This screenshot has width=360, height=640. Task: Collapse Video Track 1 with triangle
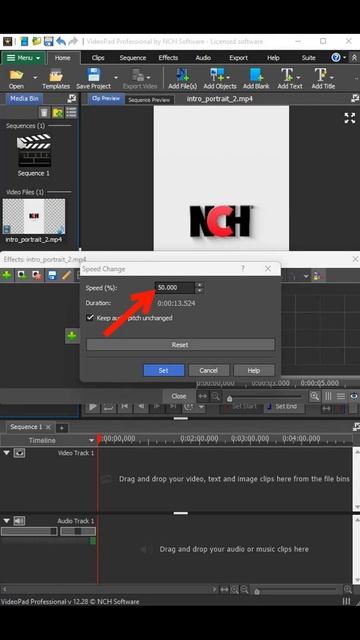coord(7,453)
